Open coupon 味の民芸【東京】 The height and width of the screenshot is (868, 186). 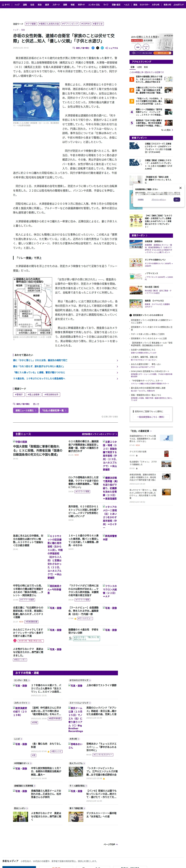[x=151, y=290]
